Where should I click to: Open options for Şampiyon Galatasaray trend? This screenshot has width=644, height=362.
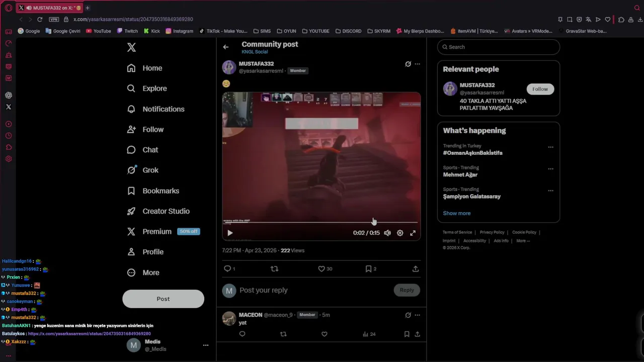[550, 191]
